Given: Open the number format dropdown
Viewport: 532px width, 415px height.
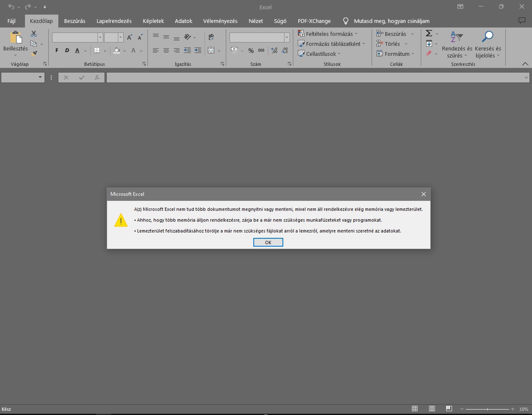Looking at the screenshot, I should click(287, 37).
